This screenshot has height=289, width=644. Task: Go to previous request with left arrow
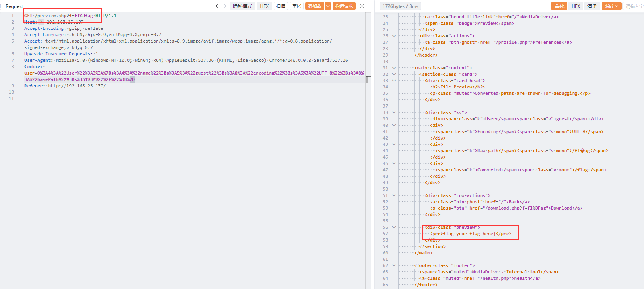click(217, 6)
